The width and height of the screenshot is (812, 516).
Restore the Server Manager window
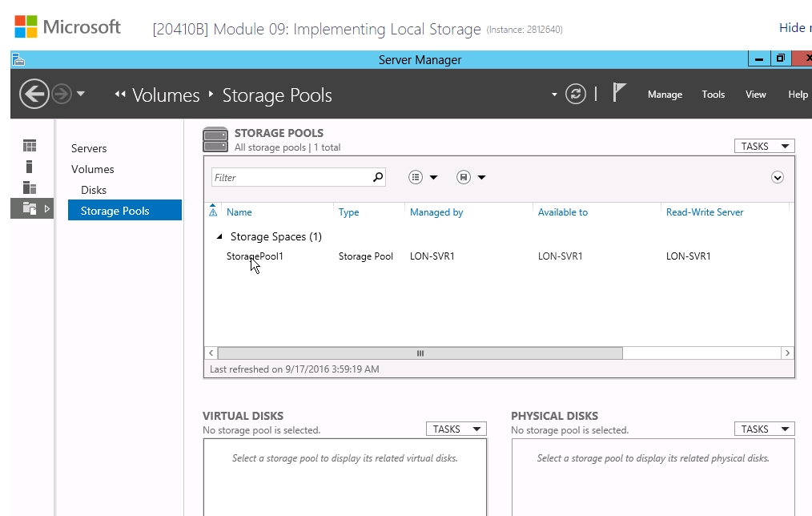[781, 58]
